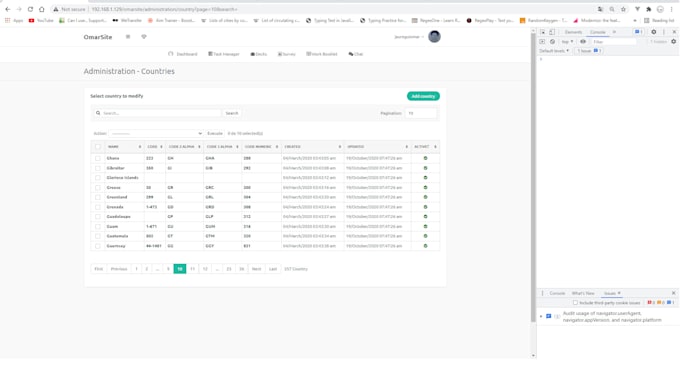The image size is (680, 368).
Task: Open the Docs menu item
Action: (258, 54)
